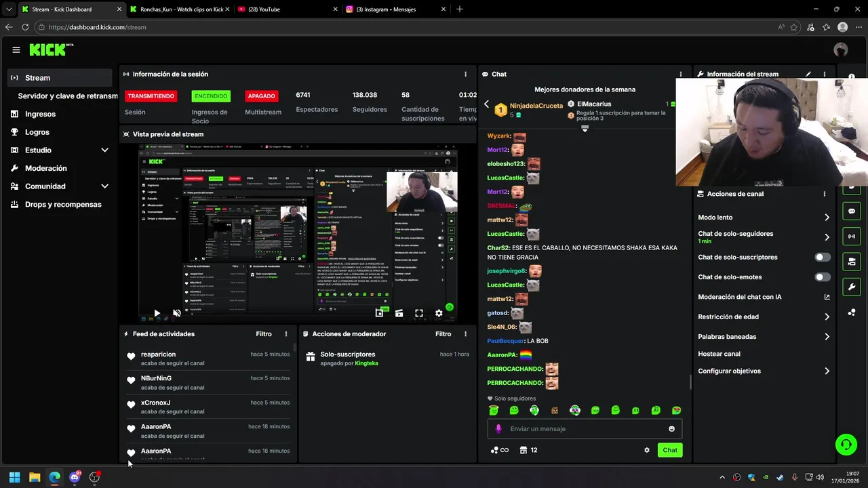Screen dimensions: 868x488
Task: Expand the Estudio sidebar section
Action: point(104,150)
